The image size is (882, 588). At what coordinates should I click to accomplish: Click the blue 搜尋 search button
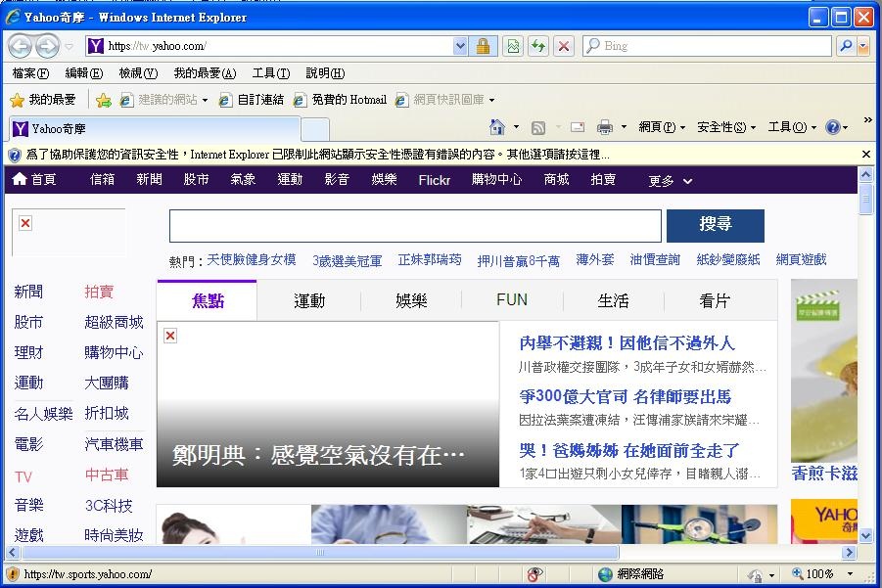point(715,225)
